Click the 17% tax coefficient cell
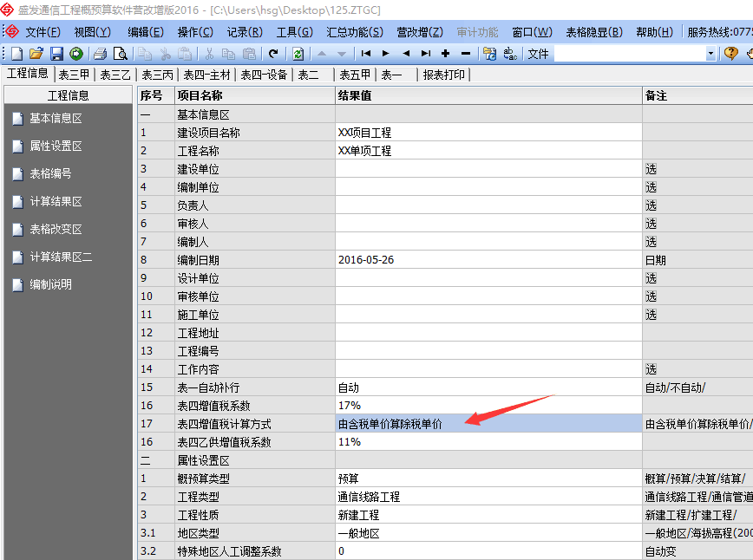 click(x=488, y=406)
